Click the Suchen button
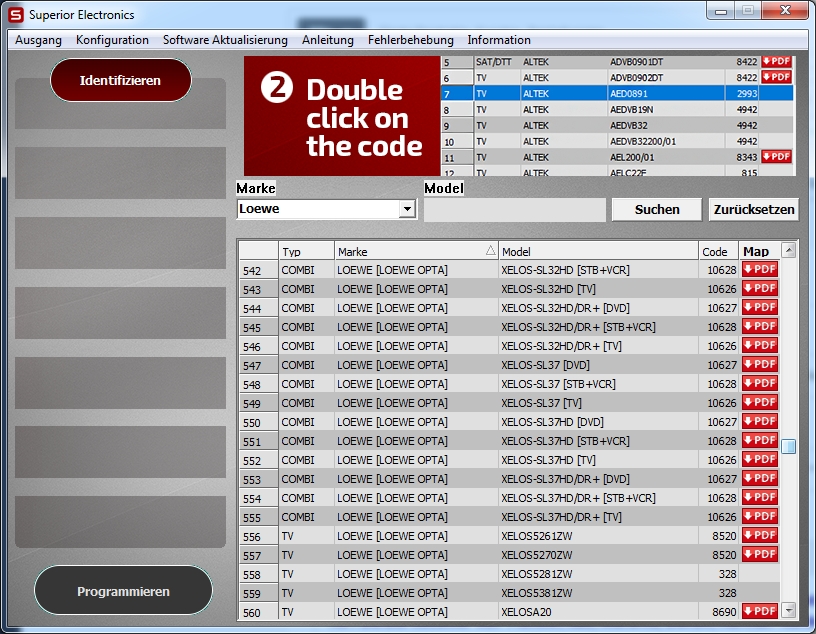 click(x=656, y=210)
